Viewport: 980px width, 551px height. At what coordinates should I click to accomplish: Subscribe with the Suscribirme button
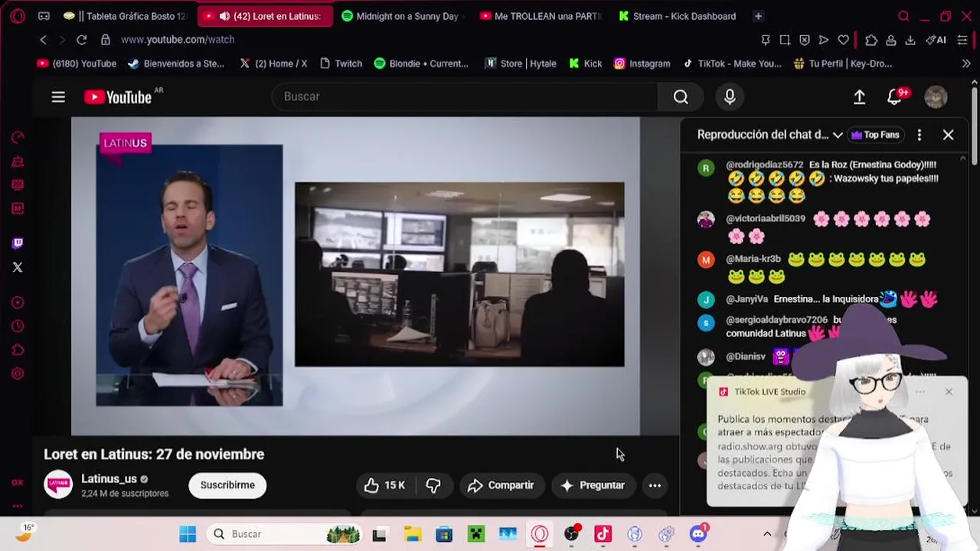[227, 485]
